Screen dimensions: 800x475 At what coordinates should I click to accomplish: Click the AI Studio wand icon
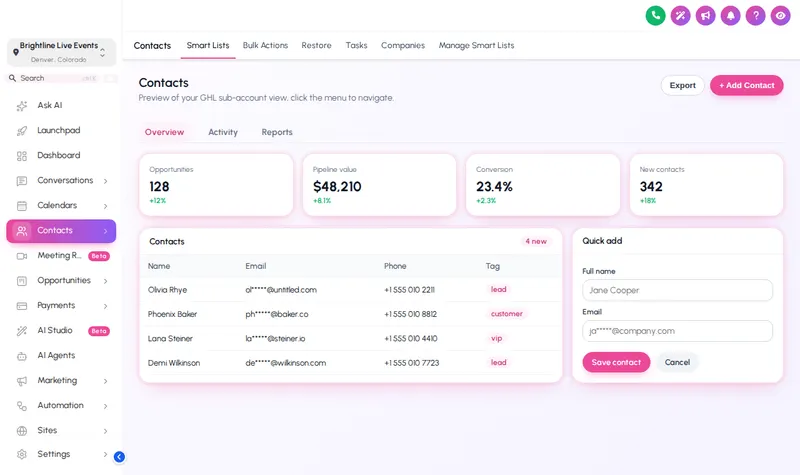pyautogui.click(x=21, y=331)
